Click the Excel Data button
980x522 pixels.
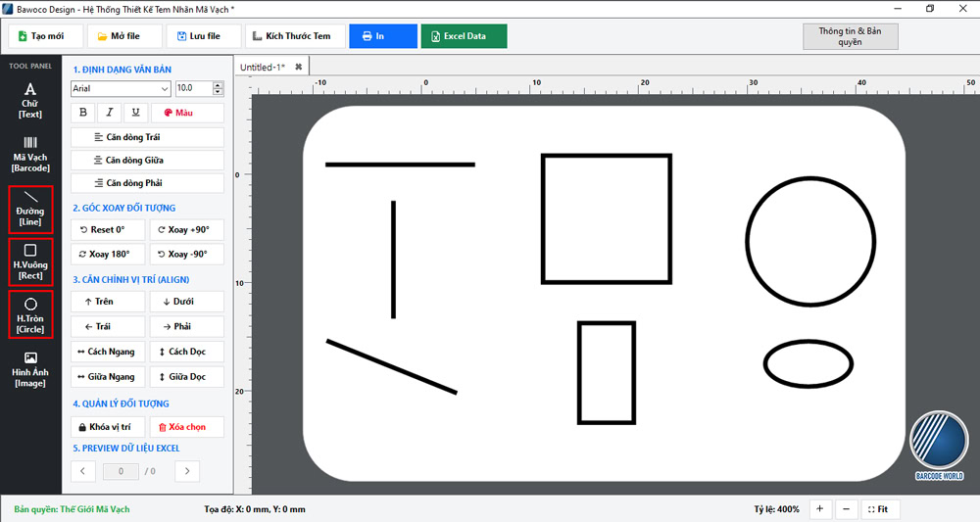[464, 36]
